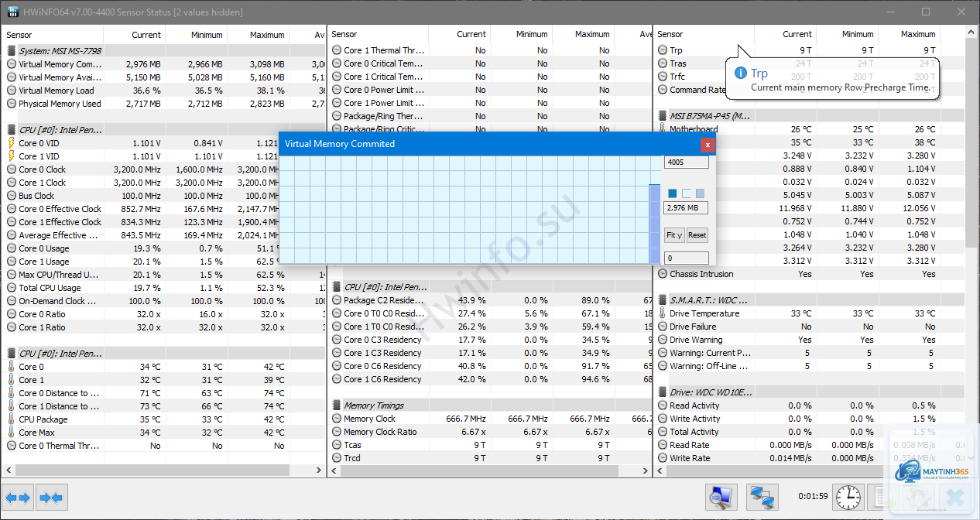980x520 pixels.
Task: Select the Tcas row in Memory Timings
Action: [x=491, y=445]
